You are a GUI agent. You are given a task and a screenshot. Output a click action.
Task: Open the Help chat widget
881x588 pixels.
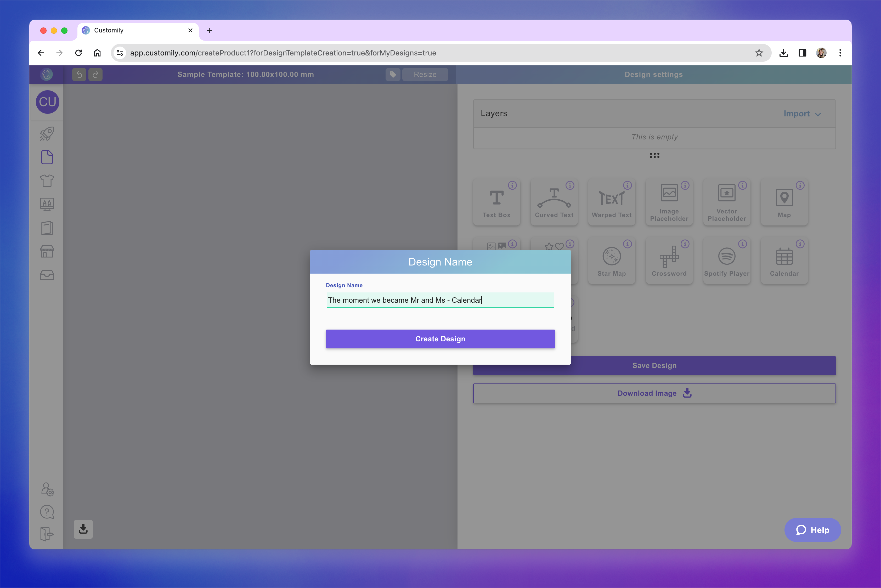click(x=812, y=530)
